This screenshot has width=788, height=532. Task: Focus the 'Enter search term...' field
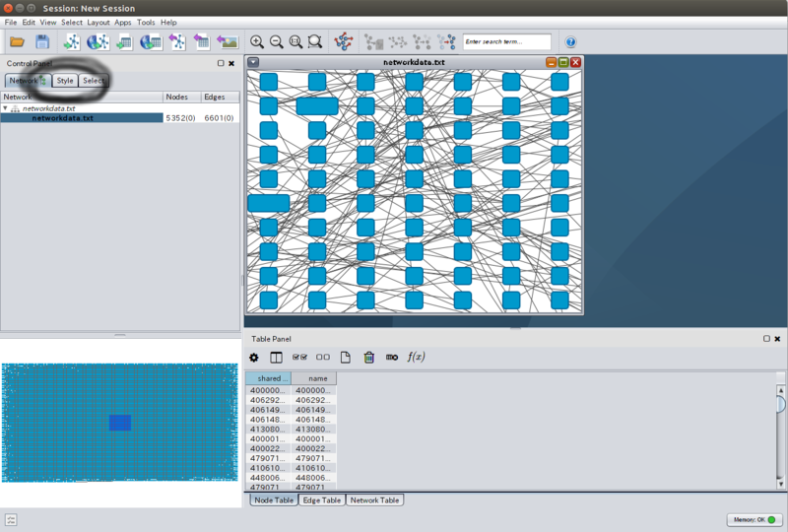[x=506, y=41]
